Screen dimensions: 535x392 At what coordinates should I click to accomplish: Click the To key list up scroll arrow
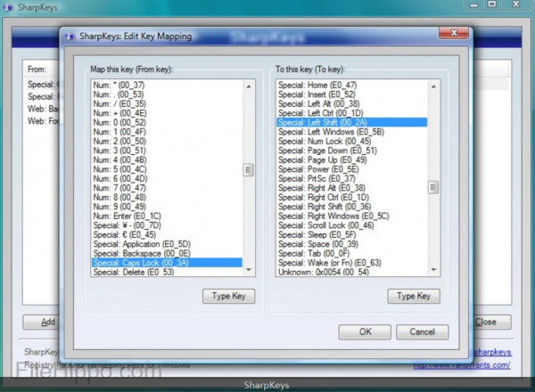tap(433, 86)
